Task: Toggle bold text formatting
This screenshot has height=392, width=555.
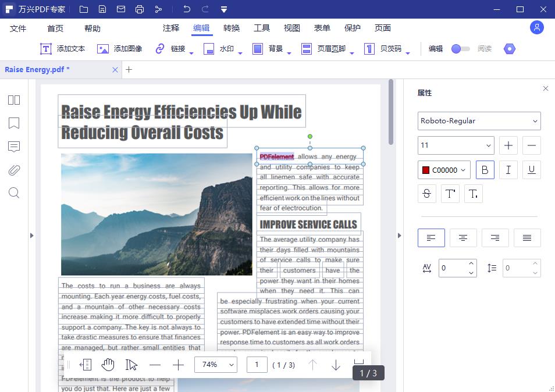Action: 485,170
